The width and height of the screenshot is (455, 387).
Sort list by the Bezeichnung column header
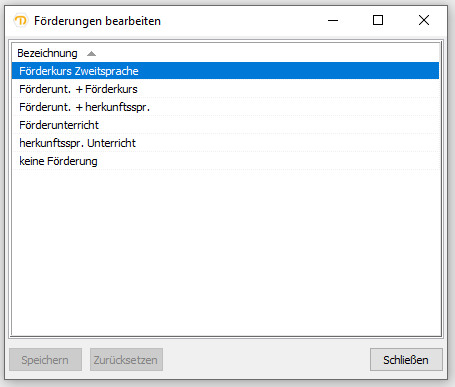click(x=47, y=53)
